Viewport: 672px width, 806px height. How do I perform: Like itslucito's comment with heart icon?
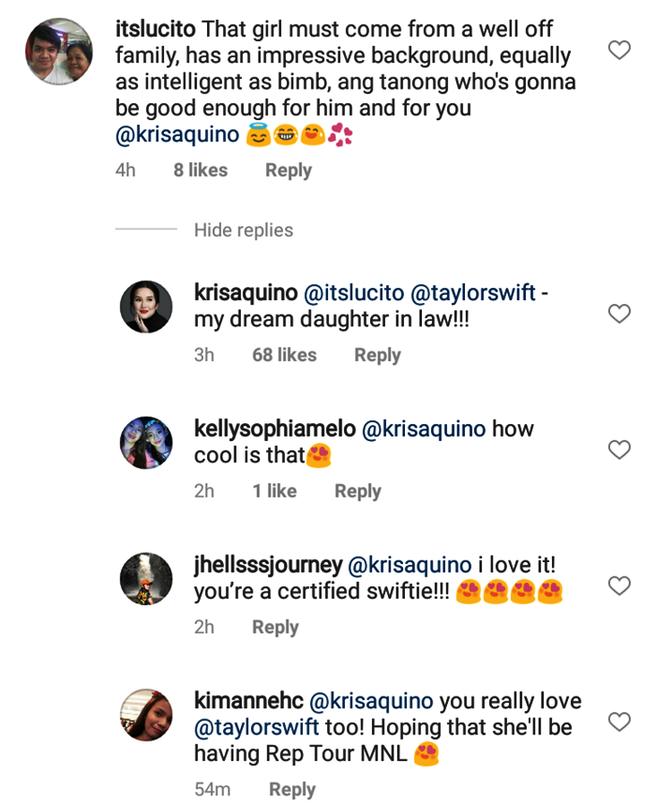[x=619, y=50]
